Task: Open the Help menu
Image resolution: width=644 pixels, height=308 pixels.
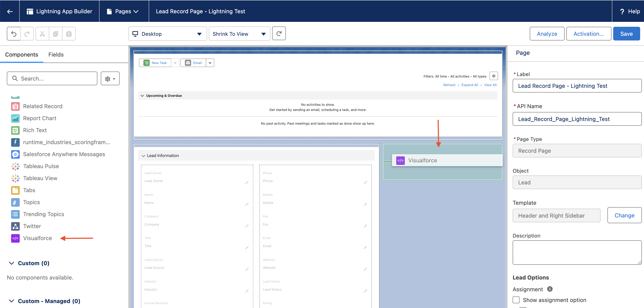Action: click(x=630, y=11)
